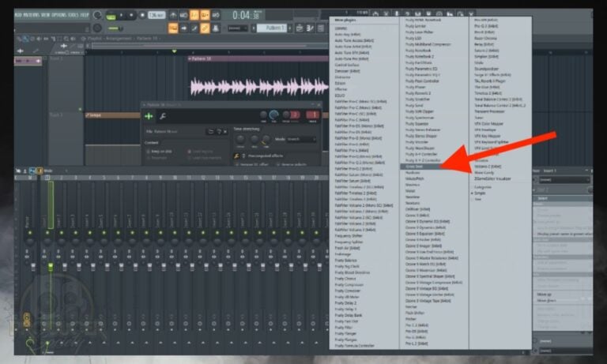Open the Playlist view icon

point(300,28)
